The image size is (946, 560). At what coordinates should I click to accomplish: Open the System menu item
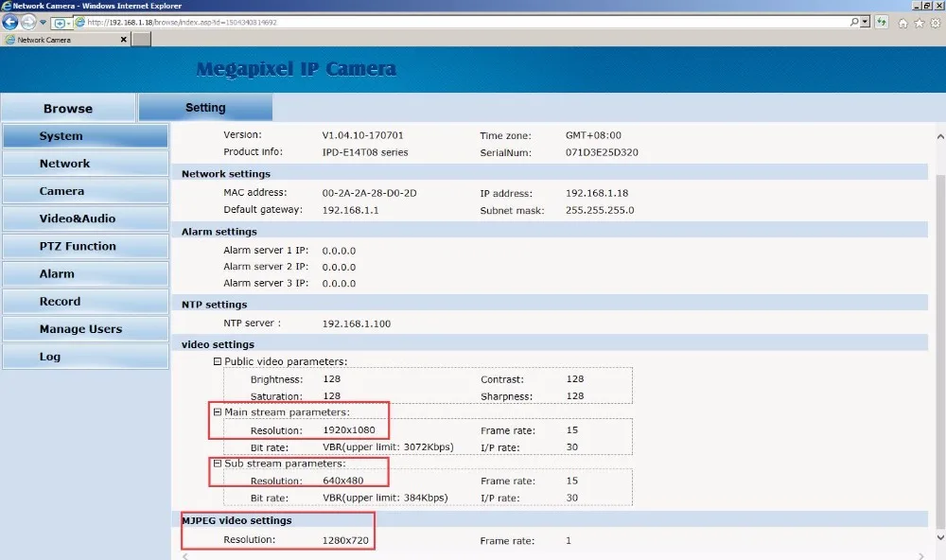pyautogui.click(x=85, y=136)
